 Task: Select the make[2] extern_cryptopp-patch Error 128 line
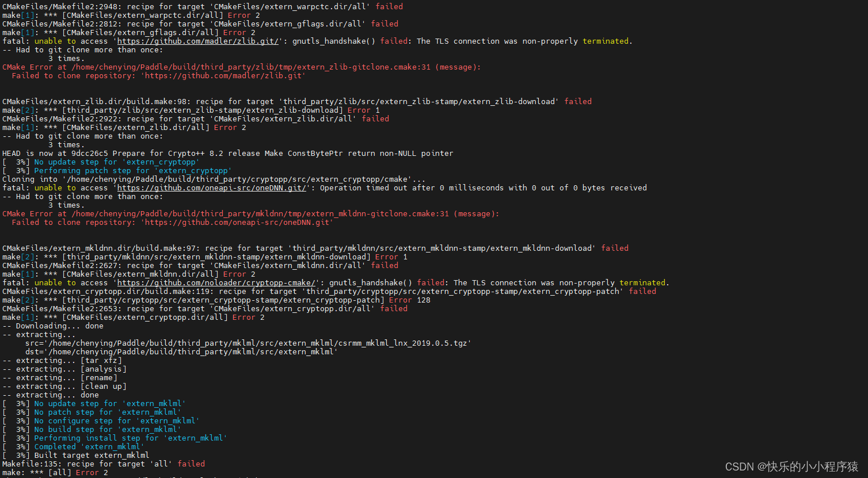pos(216,300)
